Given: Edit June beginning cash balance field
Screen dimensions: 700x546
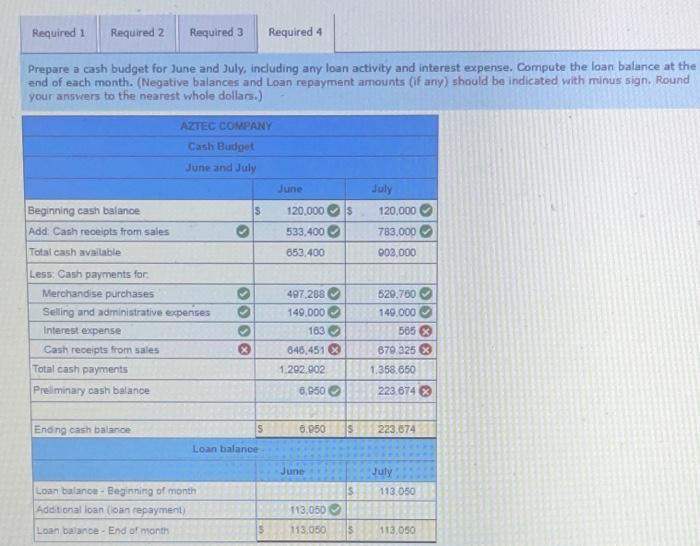Looking at the screenshot, I should [x=299, y=210].
